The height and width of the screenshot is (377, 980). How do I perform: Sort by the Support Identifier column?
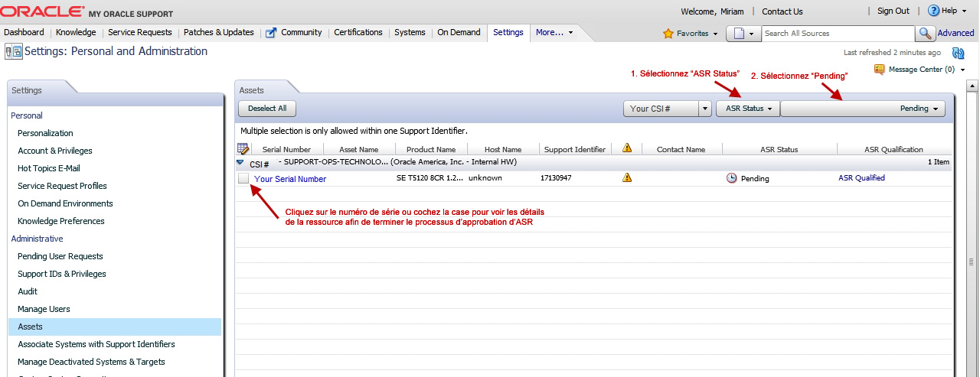click(x=575, y=149)
